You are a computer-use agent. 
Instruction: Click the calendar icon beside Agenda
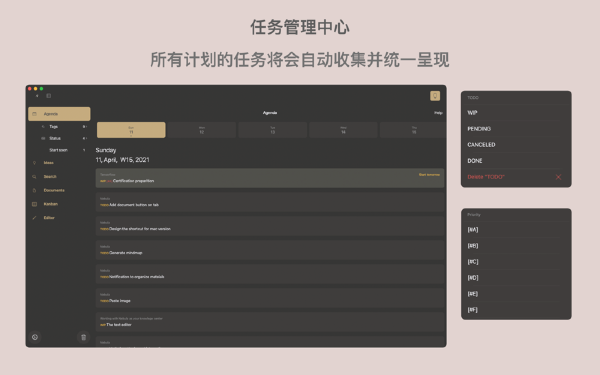click(34, 114)
